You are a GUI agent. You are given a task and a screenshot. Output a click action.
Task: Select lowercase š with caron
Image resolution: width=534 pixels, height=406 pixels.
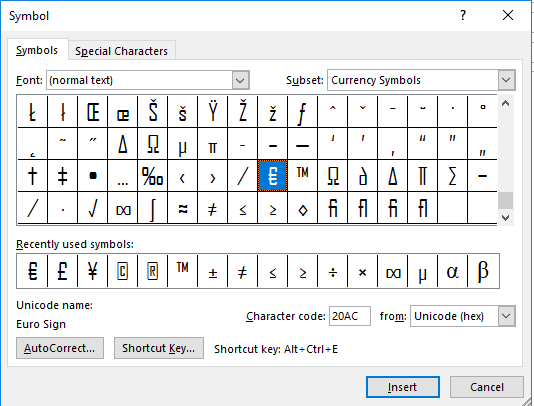coord(183,112)
